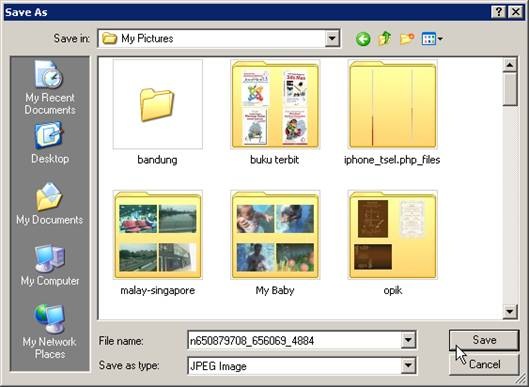The width and height of the screenshot is (529, 387).
Task: Click the question mark Help button
Action: tap(499, 12)
